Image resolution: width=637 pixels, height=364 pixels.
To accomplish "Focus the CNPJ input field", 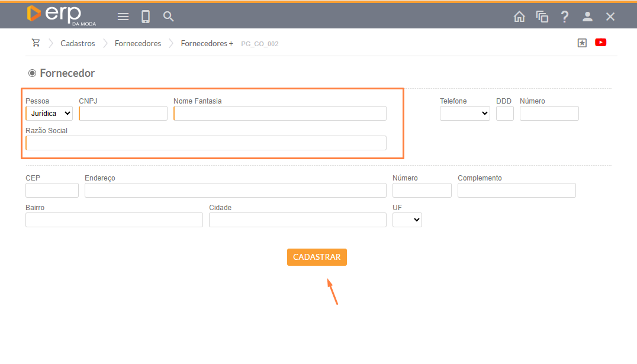I will click(123, 113).
